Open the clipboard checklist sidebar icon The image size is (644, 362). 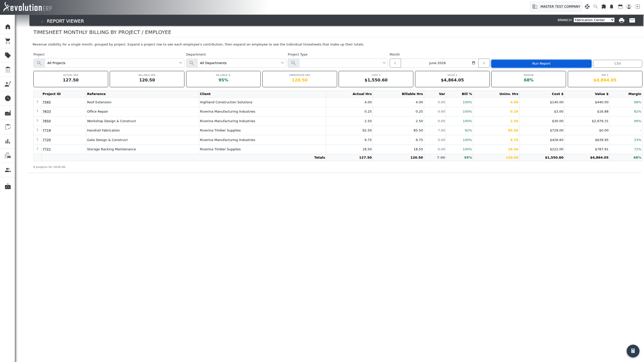[8, 127]
